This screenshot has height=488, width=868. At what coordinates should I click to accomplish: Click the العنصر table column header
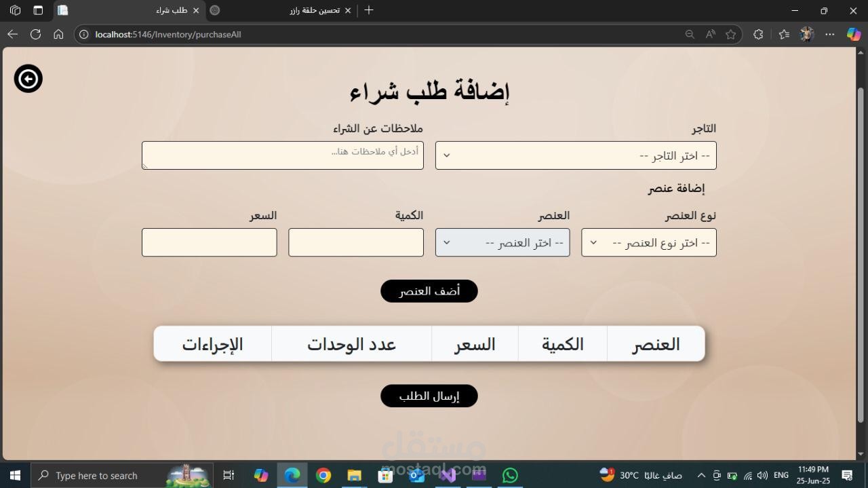click(656, 344)
